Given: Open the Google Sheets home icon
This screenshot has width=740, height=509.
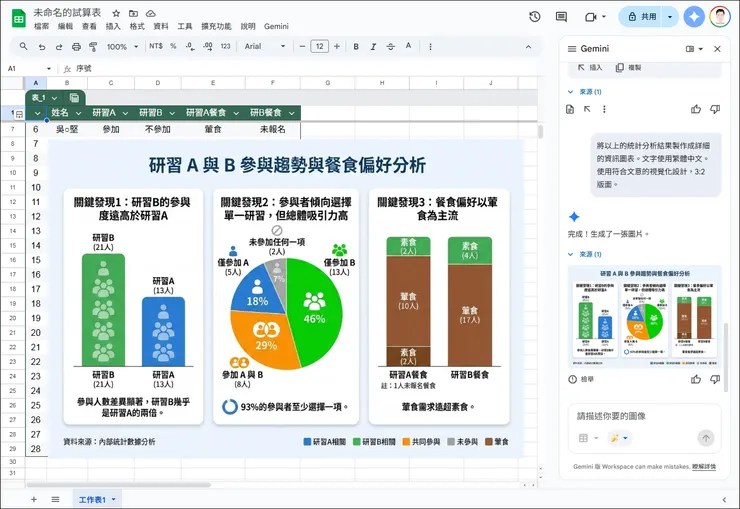Looking at the screenshot, I should (18, 18).
